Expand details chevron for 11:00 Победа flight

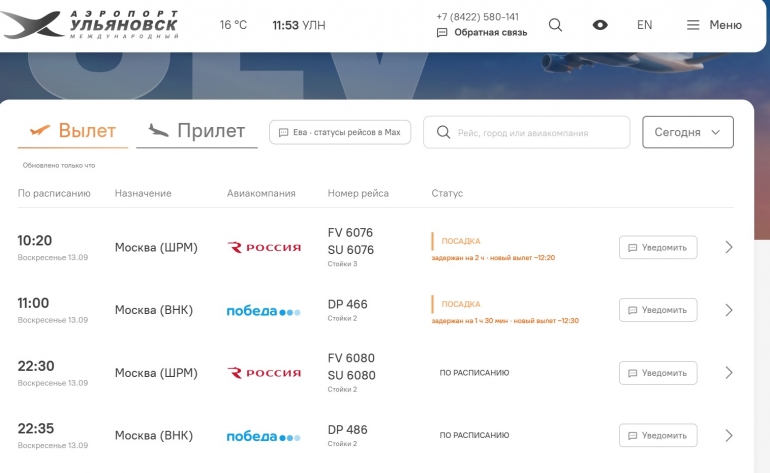pos(729,310)
